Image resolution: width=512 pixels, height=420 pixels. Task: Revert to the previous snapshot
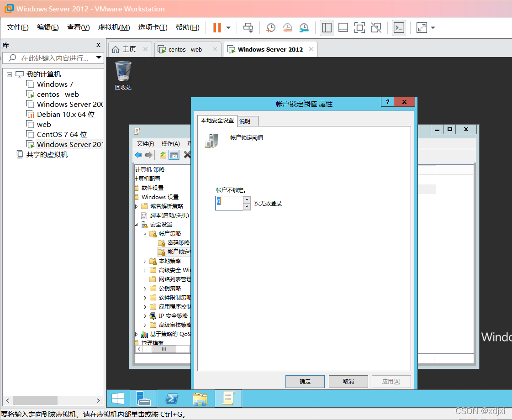[x=287, y=28]
